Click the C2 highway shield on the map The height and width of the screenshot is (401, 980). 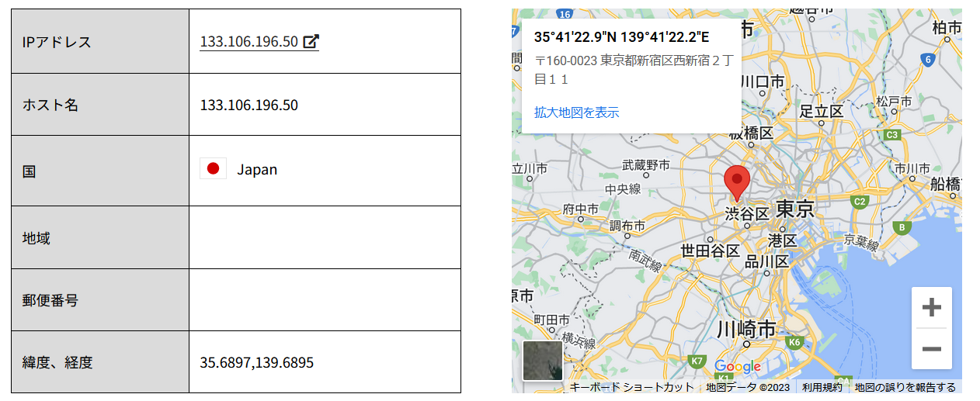859,202
